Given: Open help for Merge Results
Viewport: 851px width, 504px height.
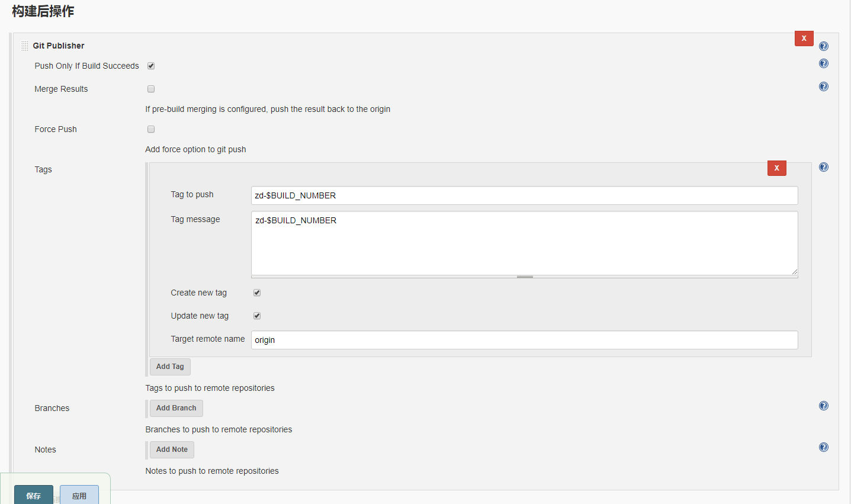Looking at the screenshot, I should coord(823,86).
